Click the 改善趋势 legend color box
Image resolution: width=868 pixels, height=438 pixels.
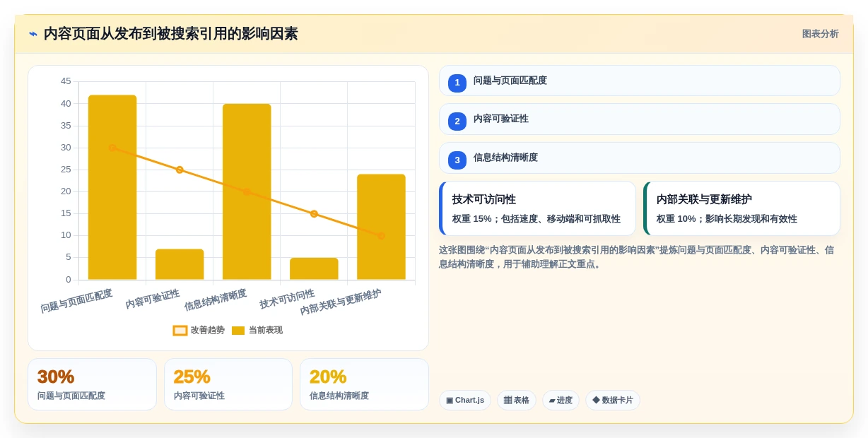coord(180,331)
